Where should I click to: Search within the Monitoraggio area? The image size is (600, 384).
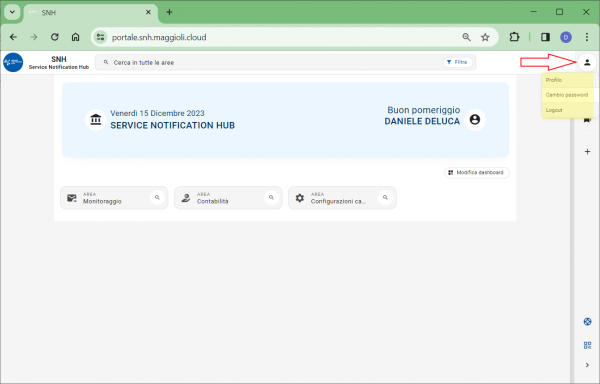[157, 198]
